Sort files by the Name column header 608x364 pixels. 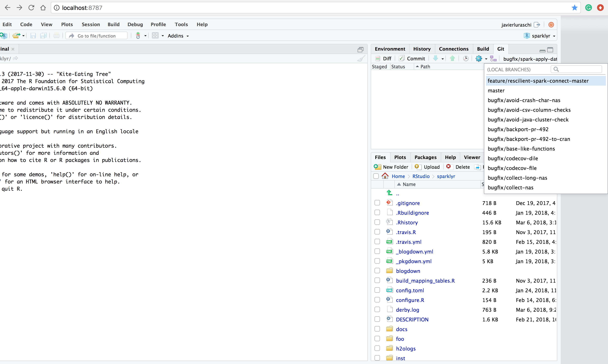pos(409,184)
